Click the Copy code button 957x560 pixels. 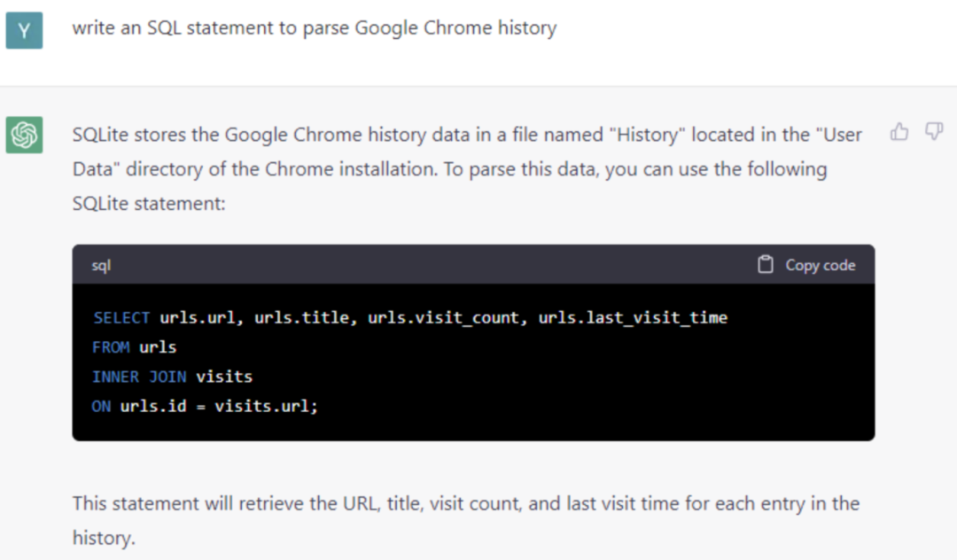(806, 265)
